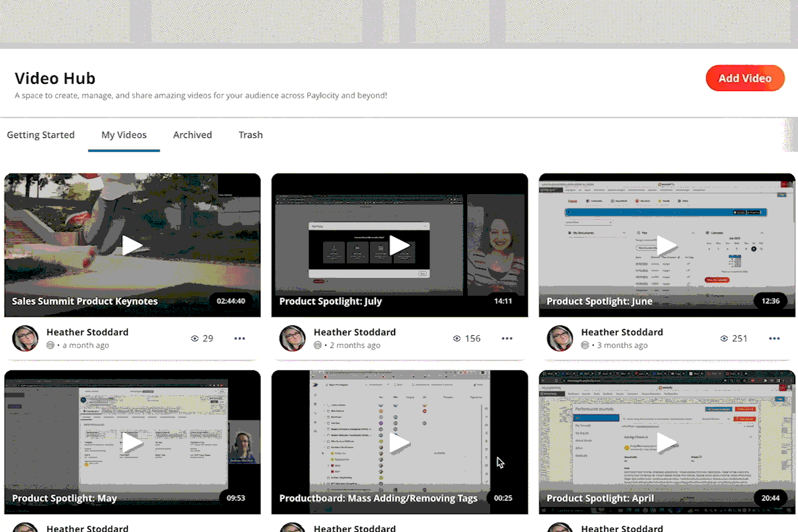
Task: Select the My Videos tab
Action: (x=124, y=135)
